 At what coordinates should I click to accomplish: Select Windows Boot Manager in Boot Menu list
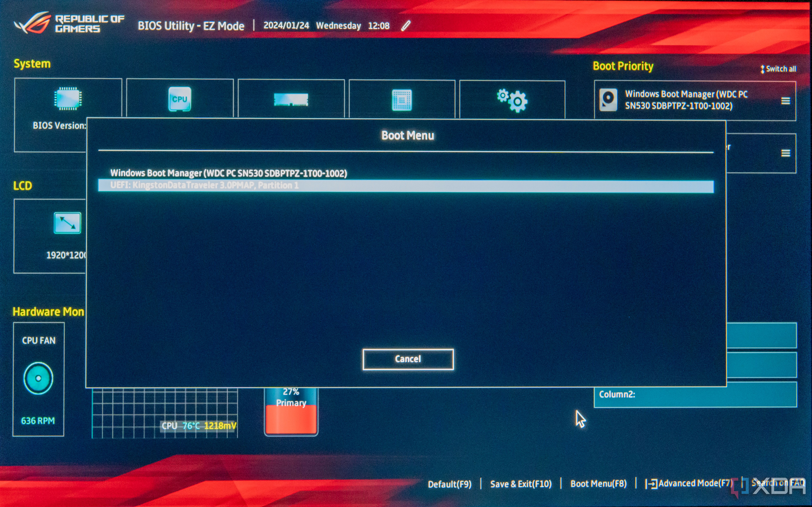click(228, 173)
